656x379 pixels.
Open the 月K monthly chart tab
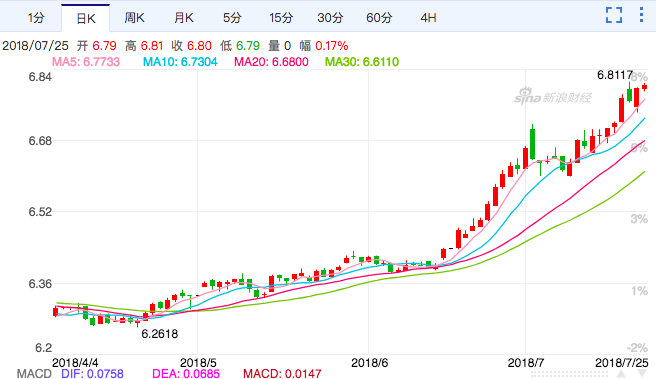coord(184,18)
